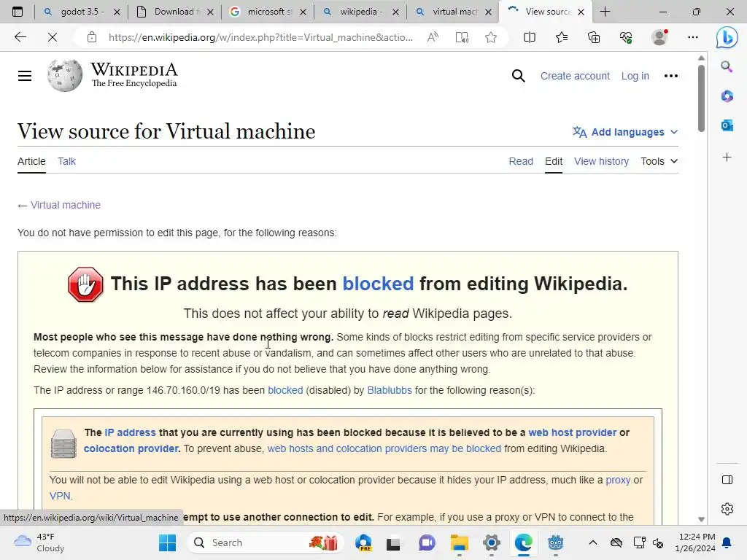
Task: Switch to the 'wikipedia' search tab
Action: tap(360, 12)
